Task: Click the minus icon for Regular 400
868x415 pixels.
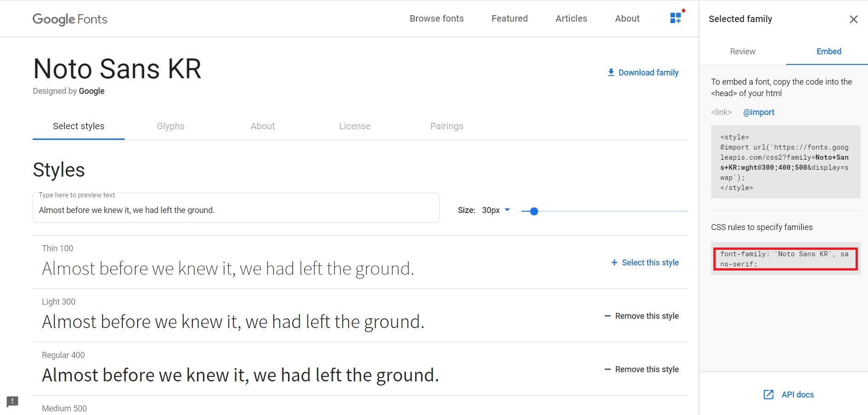Action: point(608,369)
